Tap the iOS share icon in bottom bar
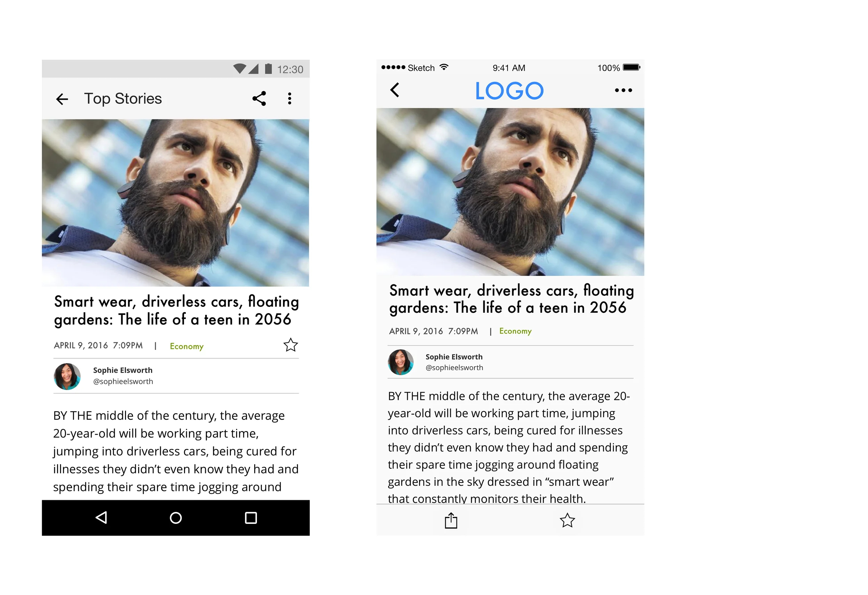The image size is (868, 595). pyautogui.click(x=451, y=521)
